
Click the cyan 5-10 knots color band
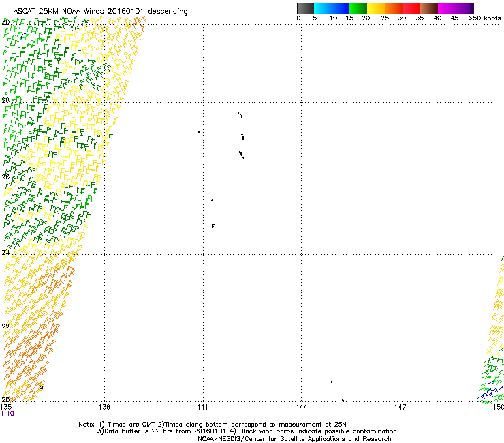click(x=322, y=8)
